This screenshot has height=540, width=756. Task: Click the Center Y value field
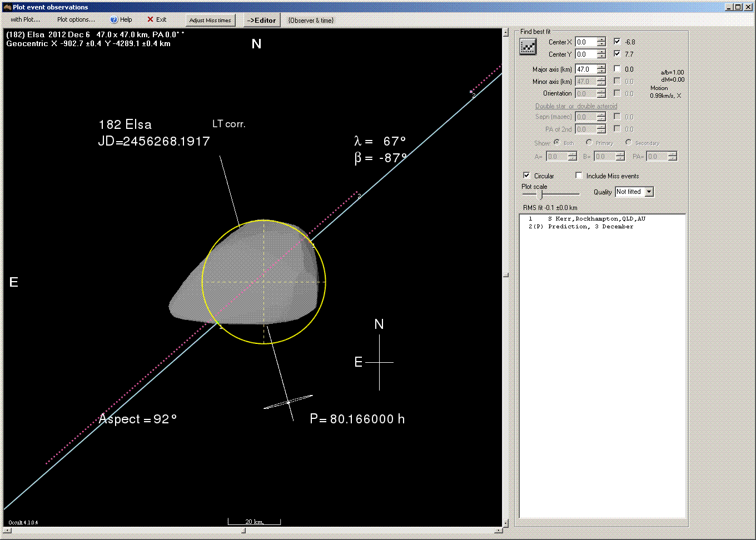tap(586, 54)
